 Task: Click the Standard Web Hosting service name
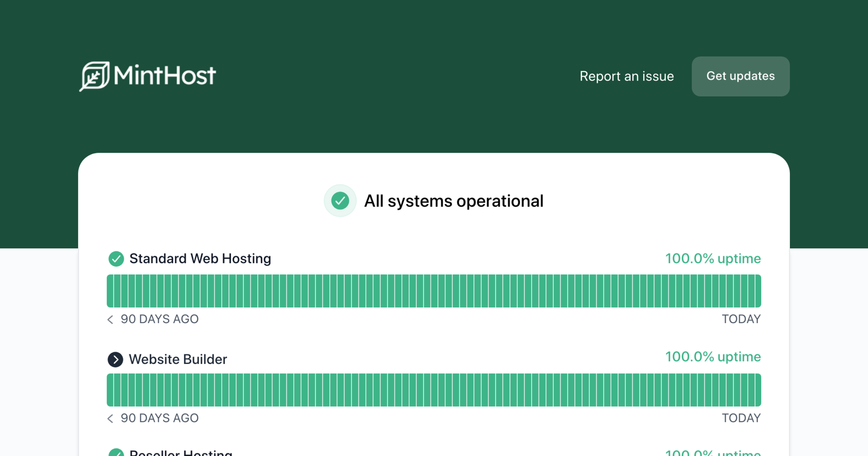[x=200, y=259]
